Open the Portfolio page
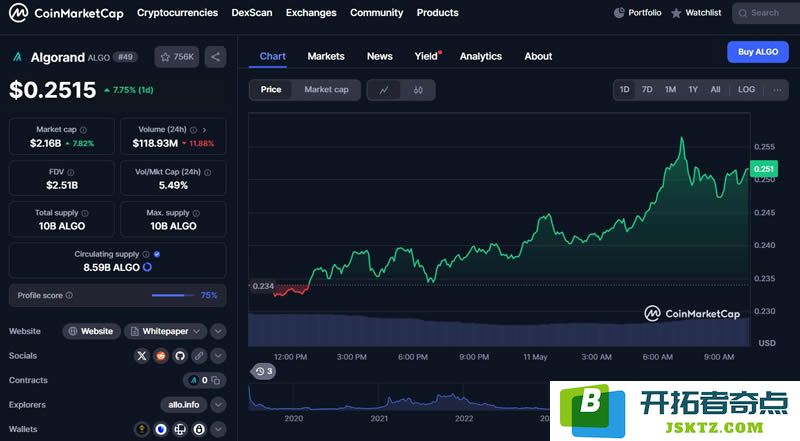 point(637,13)
